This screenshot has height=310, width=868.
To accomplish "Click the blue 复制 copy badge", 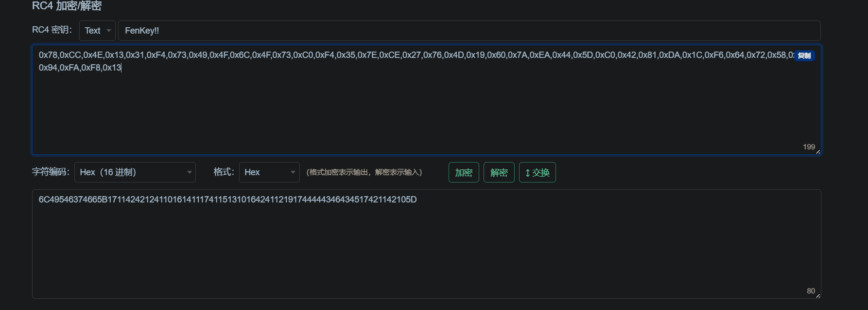I will click(804, 55).
